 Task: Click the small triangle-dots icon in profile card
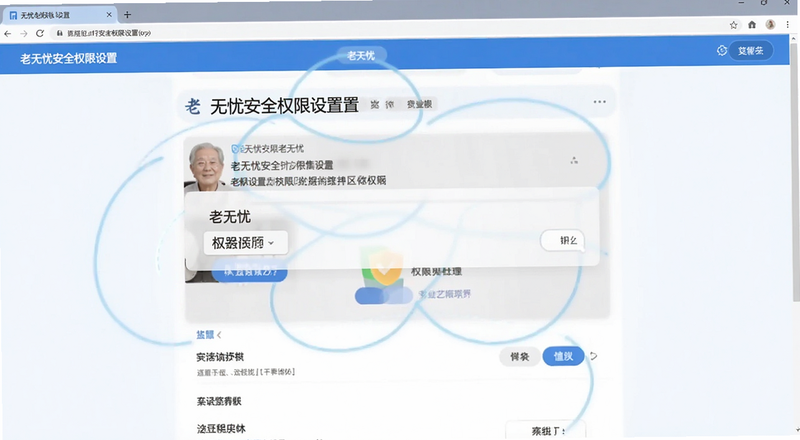[x=574, y=160]
